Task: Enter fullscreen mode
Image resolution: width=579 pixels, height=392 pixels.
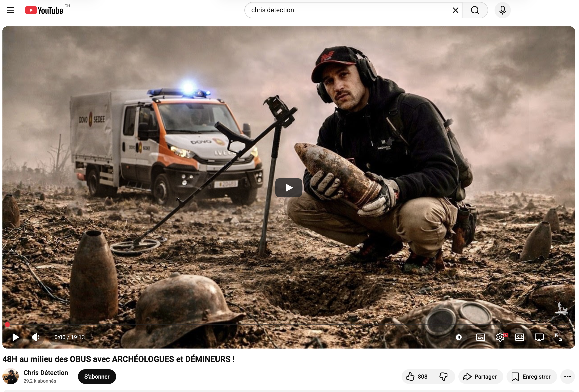Action: 558,337
